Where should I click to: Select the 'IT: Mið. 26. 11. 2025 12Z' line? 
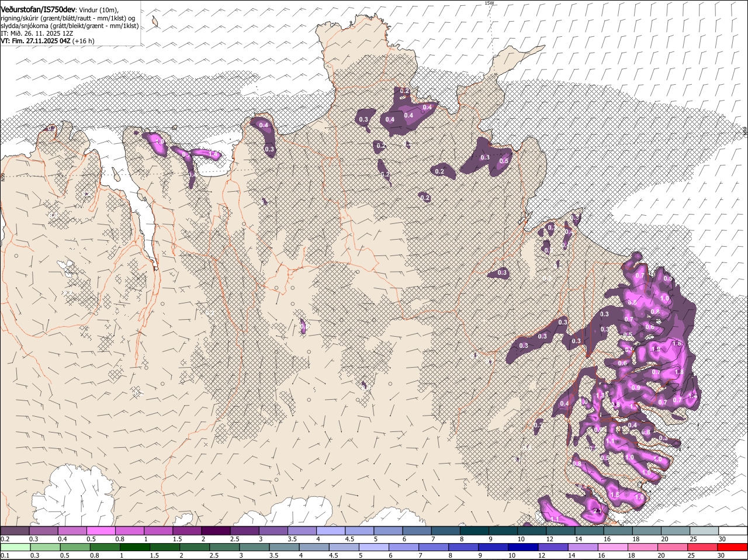(37, 33)
